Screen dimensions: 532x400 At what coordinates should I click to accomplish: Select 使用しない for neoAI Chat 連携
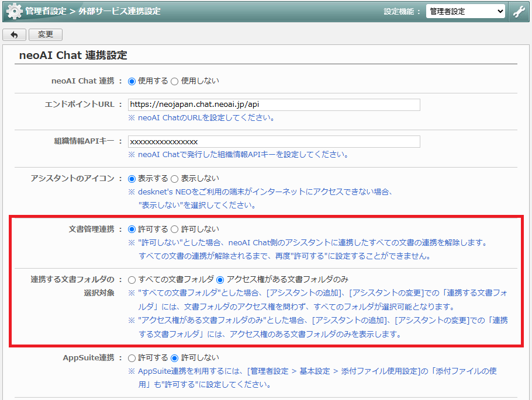click(174, 81)
